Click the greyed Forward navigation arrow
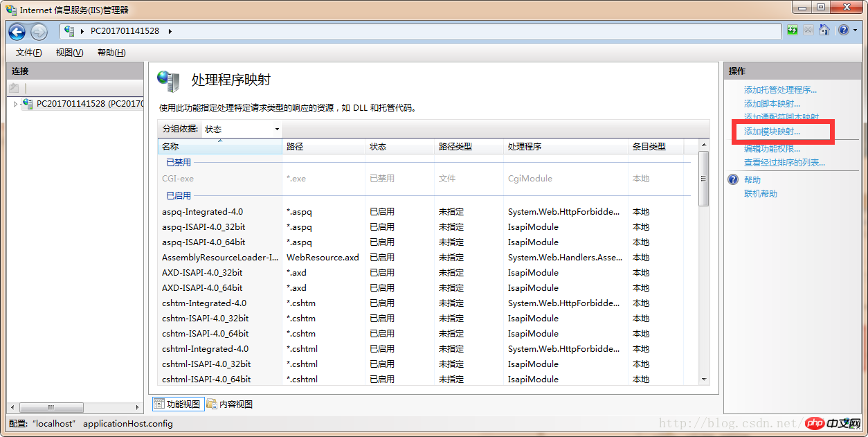Viewport: 868px width, 437px height. coord(39,31)
